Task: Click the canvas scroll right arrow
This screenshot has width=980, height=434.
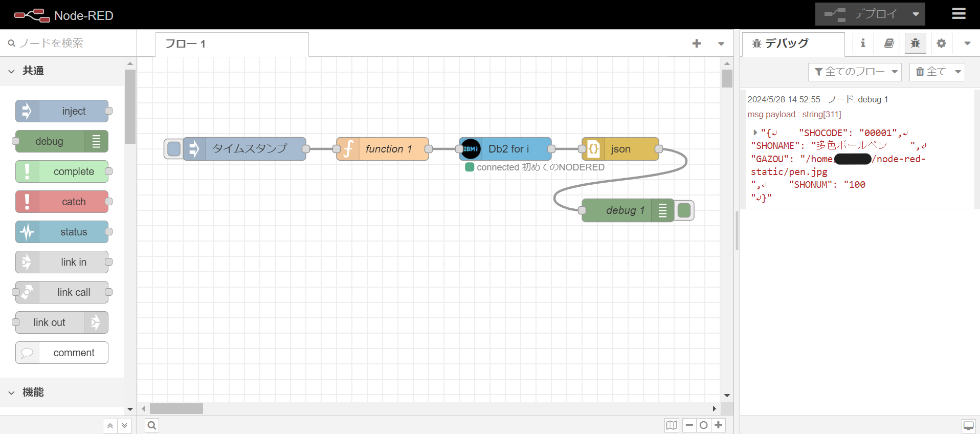Action: pyautogui.click(x=715, y=408)
